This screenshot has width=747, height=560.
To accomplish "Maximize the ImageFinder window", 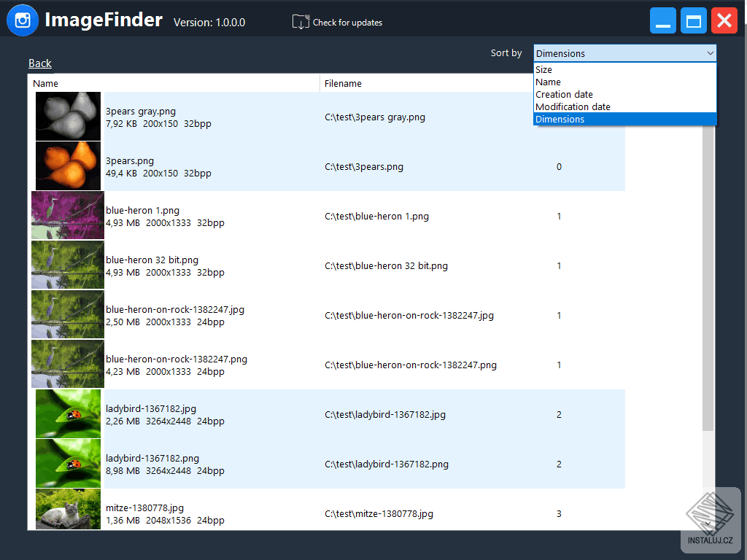I will click(x=693, y=20).
